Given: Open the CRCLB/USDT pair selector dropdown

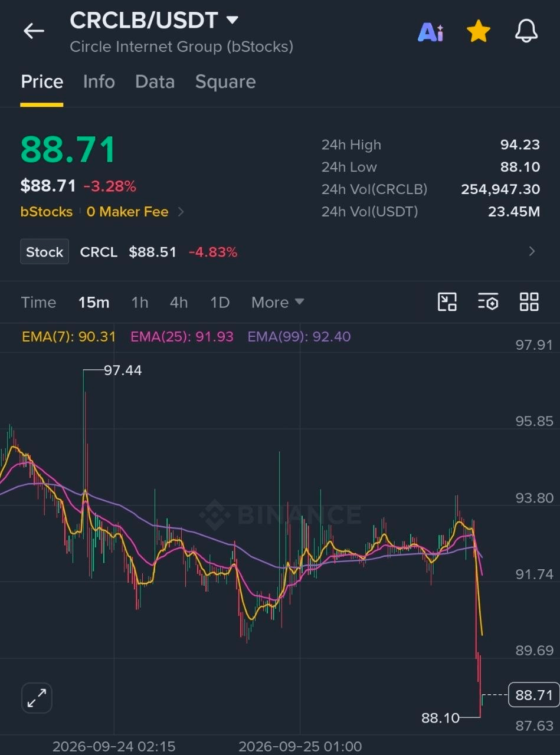Looking at the screenshot, I should click(153, 20).
